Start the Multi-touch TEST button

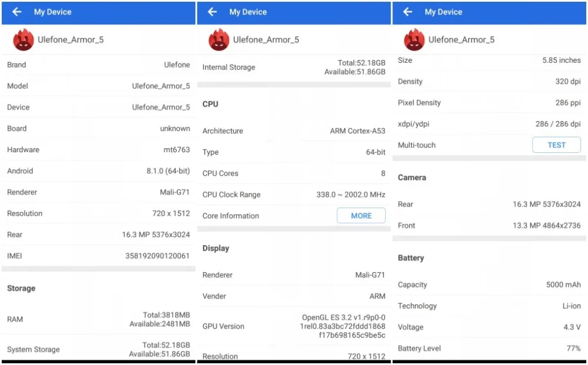tap(556, 145)
